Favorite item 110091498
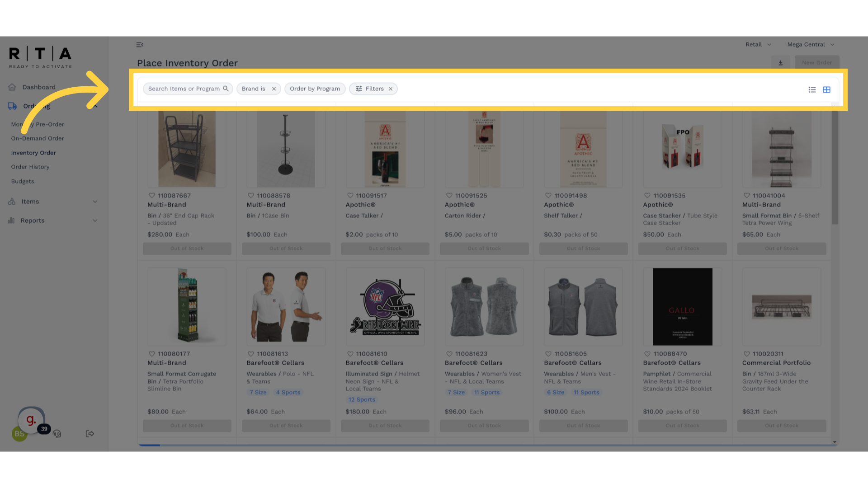Screen dimensions: 868x488 (548, 196)
